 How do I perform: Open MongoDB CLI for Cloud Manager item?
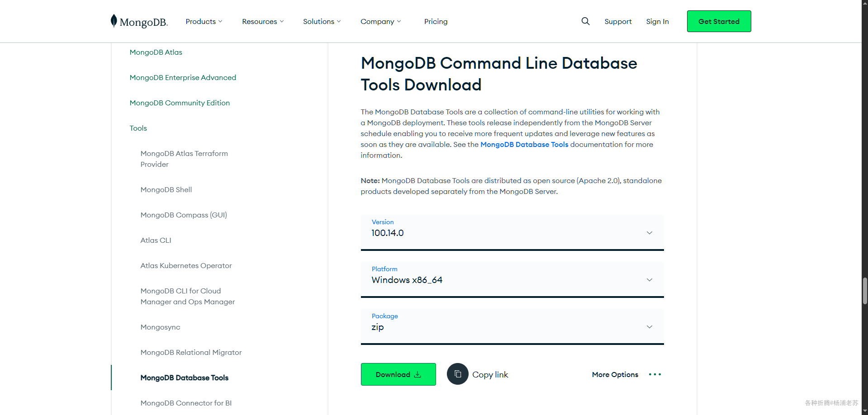188,296
